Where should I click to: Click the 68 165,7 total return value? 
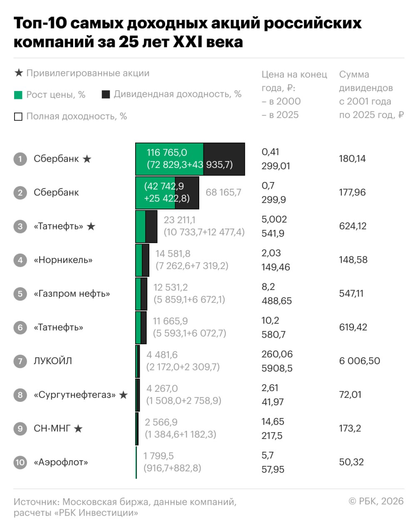click(x=223, y=192)
